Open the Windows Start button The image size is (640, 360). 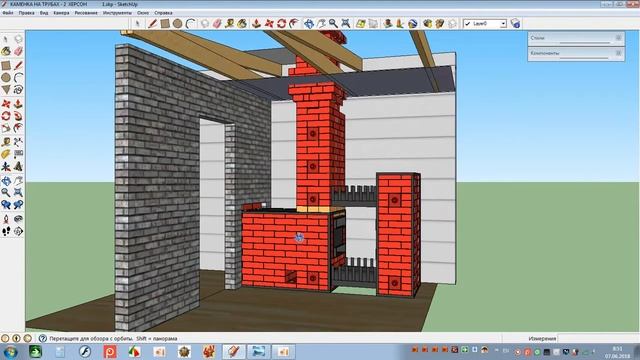(10, 351)
